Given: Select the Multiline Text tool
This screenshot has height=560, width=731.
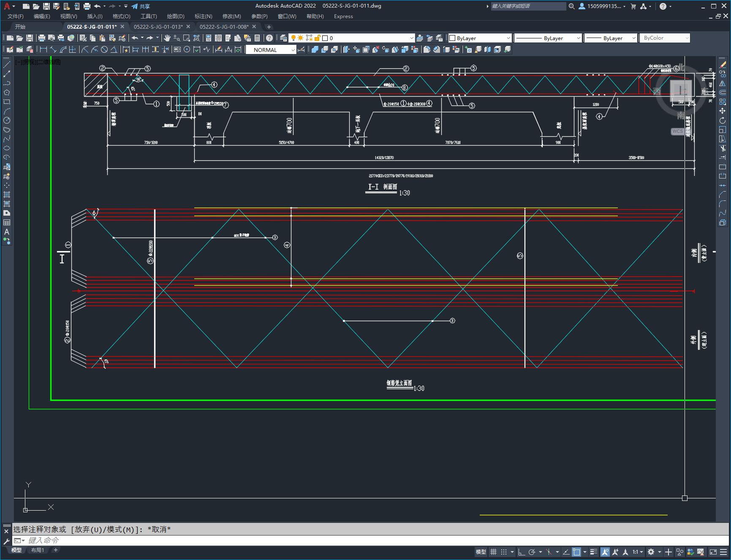Looking at the screenshot, I should click(x=7, y=232).
